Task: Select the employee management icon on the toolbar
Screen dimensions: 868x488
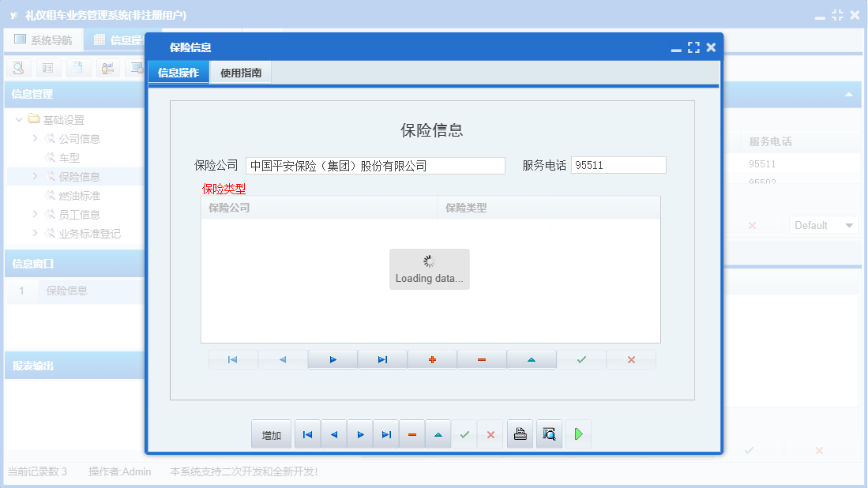Action: 108,68
